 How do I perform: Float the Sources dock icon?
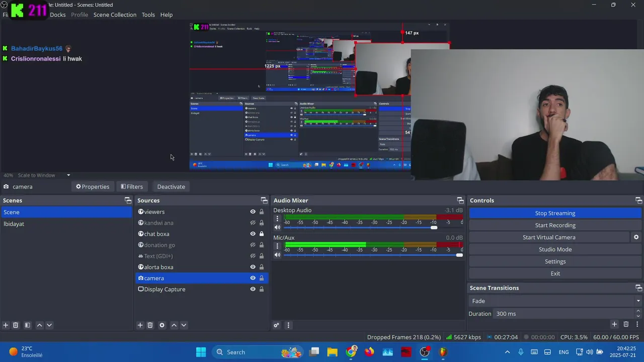[264, 200]
